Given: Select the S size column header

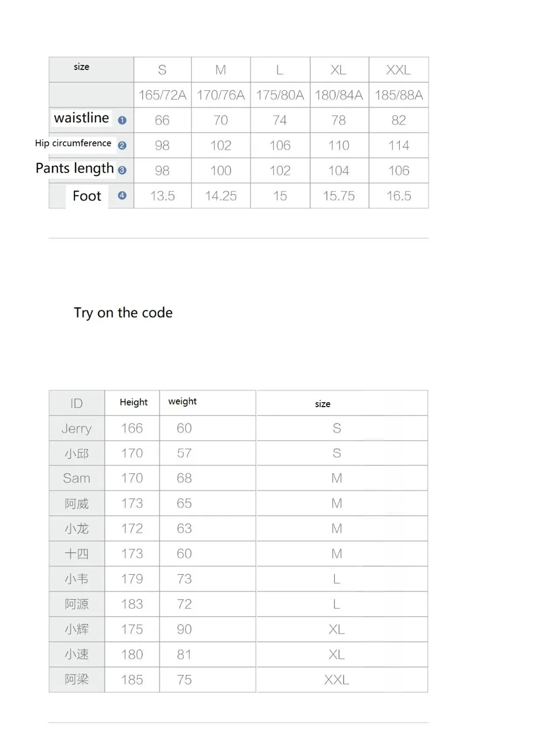Looking at the screenshot, I should tap(162, 70).
